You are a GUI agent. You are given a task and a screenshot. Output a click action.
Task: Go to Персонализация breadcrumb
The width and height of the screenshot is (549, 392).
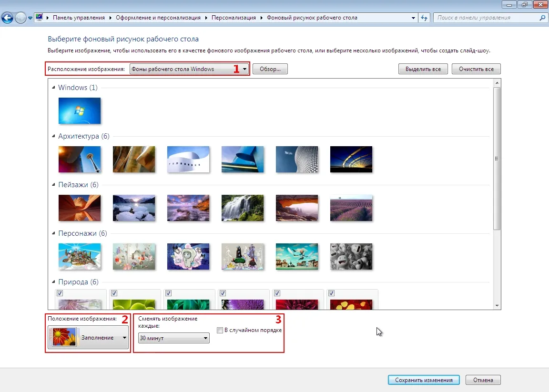(x=234, y=18)
